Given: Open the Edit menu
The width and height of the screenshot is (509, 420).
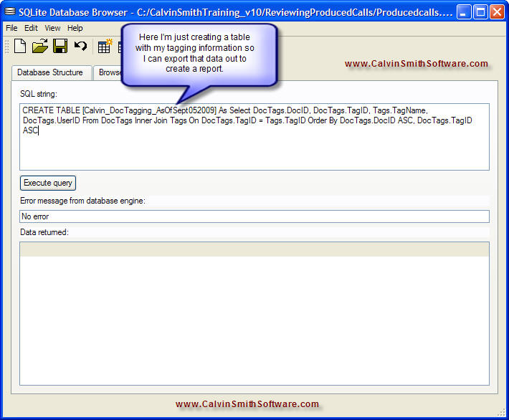Looking at the screenshot, I should 31,28.
